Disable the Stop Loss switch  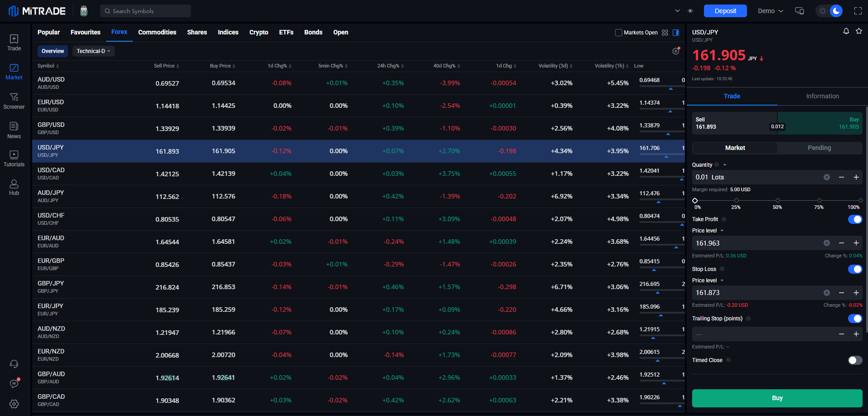pos(855,269)
